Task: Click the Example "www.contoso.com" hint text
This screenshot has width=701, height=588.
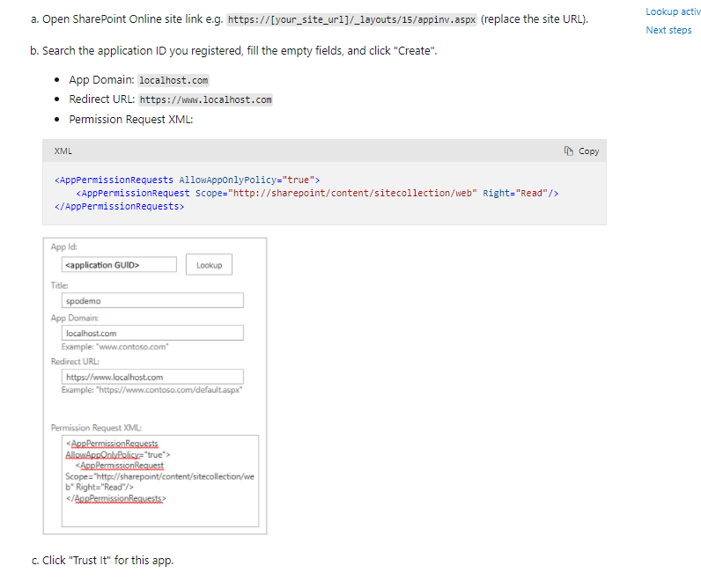Action: [x=114, y=347]
